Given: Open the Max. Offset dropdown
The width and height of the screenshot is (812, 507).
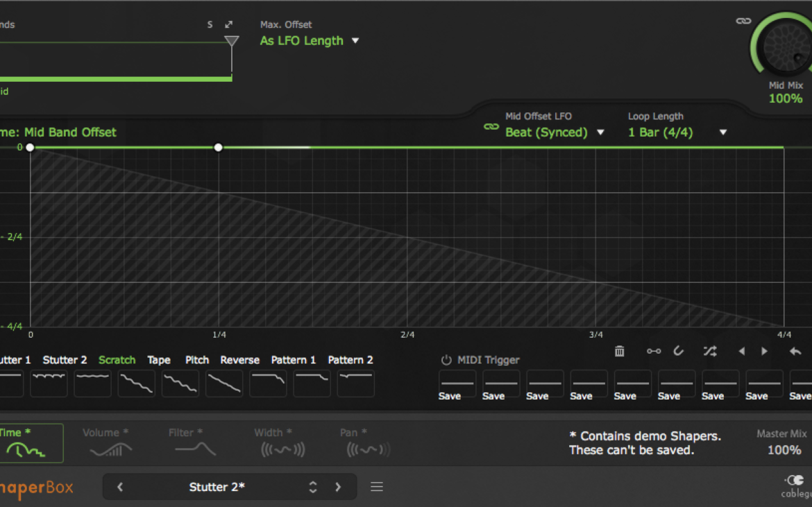Looking at the screenshot, I should (310, 41).
